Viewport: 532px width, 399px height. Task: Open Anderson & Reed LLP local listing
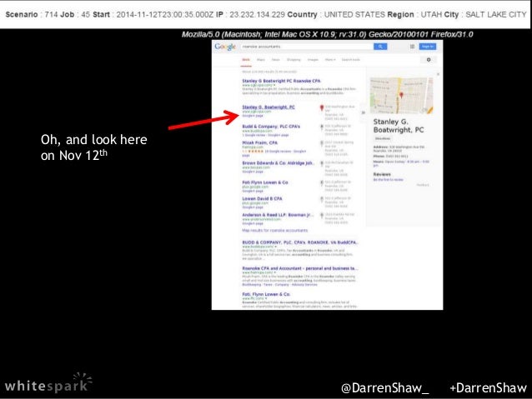278,215
